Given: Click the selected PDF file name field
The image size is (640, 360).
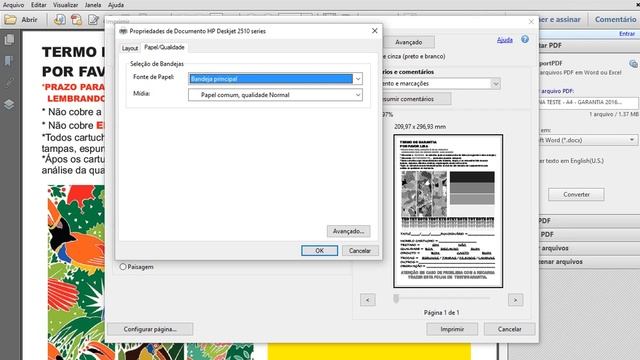Looking at the screenshot, I should (x=588, y=102).
